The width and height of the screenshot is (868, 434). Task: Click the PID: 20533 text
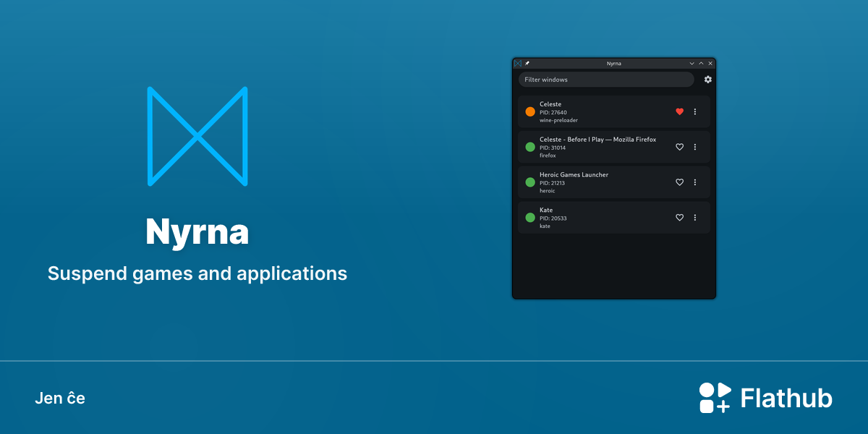553,218
